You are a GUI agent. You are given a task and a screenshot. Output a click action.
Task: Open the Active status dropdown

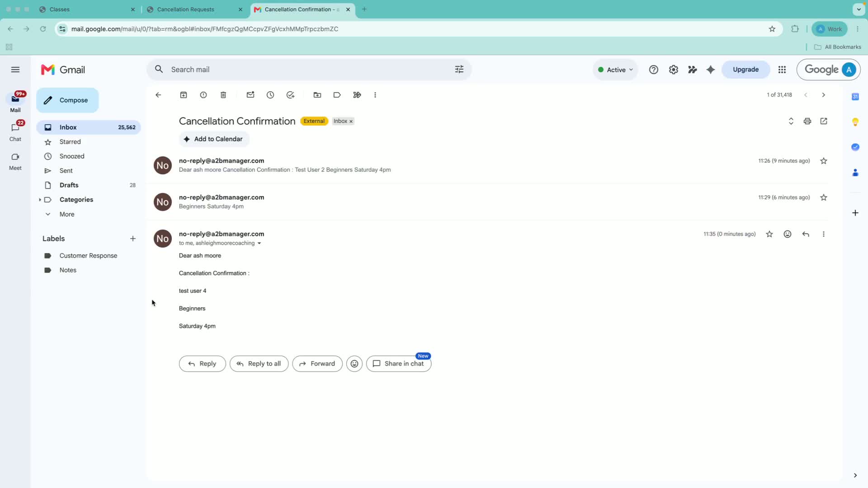(615, 70)
